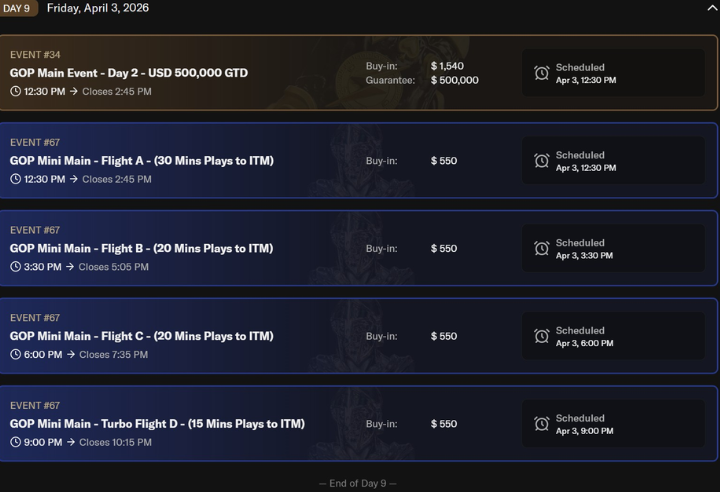Open GOP Mini Main - Flight B event

tap(141, 248)
